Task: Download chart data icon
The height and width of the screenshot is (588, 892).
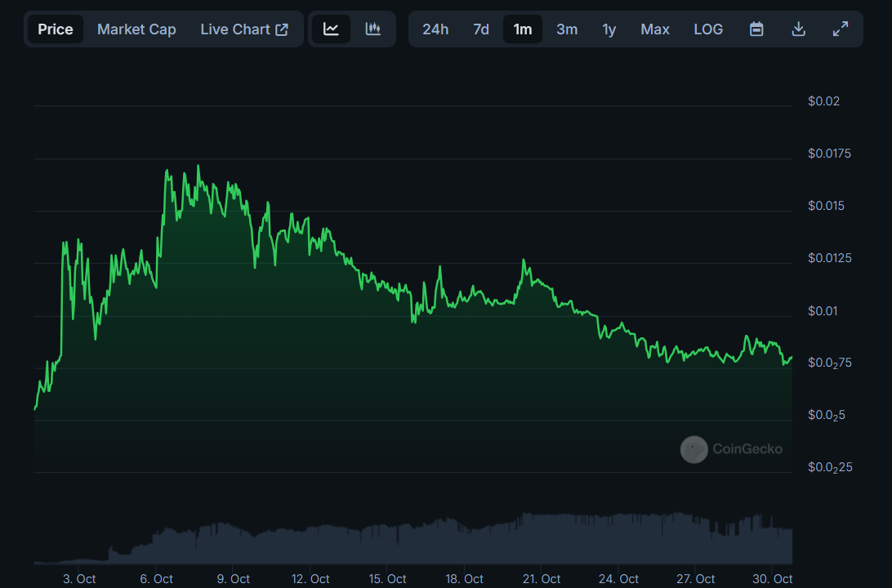Action: point(798,29)
